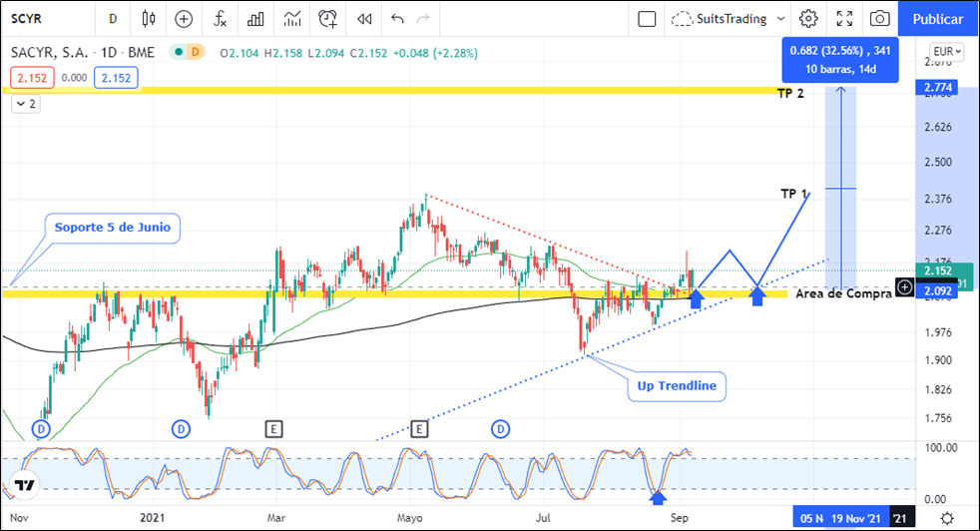Expand the collapsed indicators legend arrow
The width and height of the screenshot is (980, 531).
point(25,104)
